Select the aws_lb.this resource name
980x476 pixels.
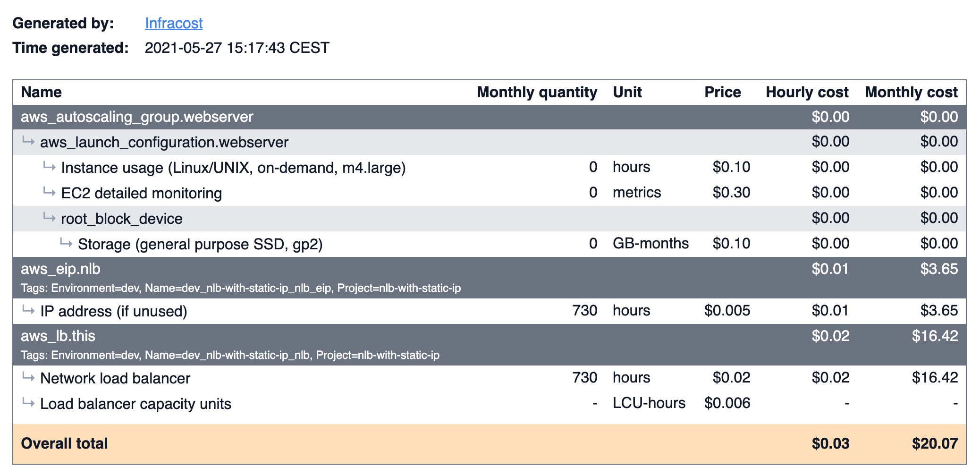[x=58, y=336]
